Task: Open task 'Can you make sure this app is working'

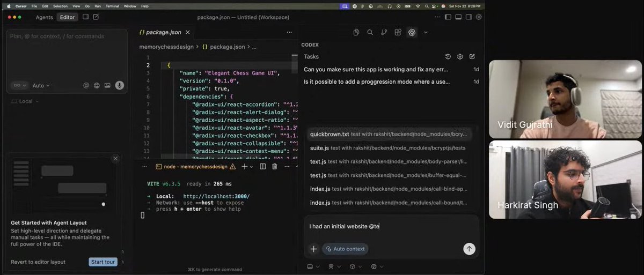Action: pos(392,69)
